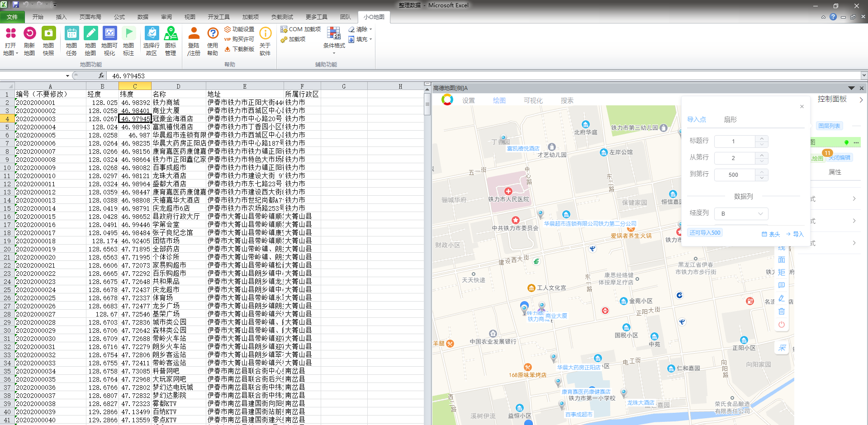868x425 pixels.
Task: Click the 关闭编辑 toggle button
Action: [x=839, y=158]
